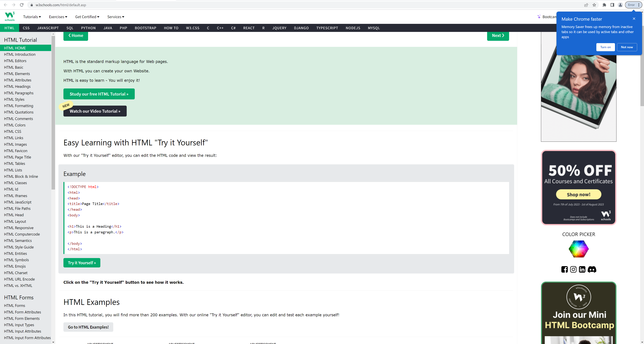Screen dimensions: 644x344
Task: Open the browser extensions puzzle icon
Action: coord(604,5)
